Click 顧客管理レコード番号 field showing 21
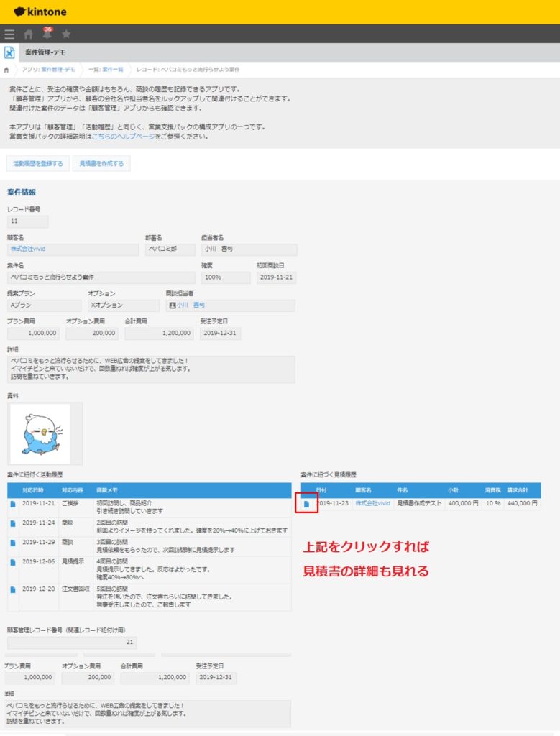 72,642
